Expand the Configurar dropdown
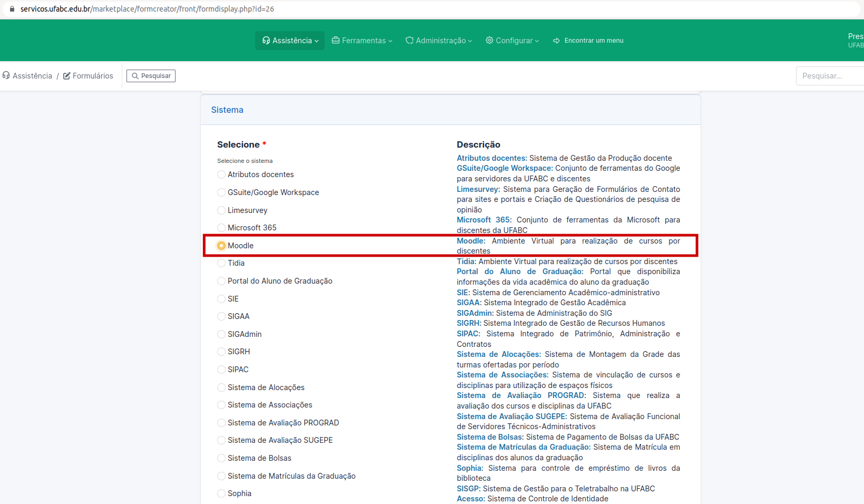864x504 pixels. (512, 40)
